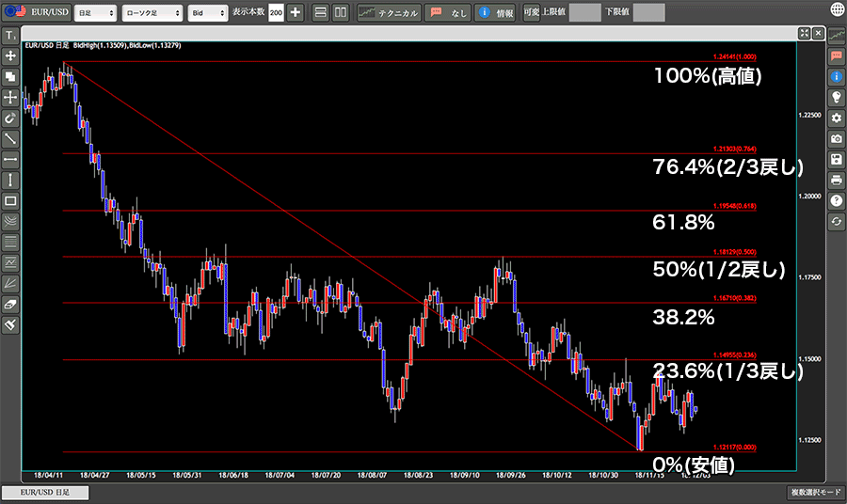This screenshot has height=504, width=847.
Task: Open the テクニカル technical indicators menu
Action: tap(388, 13)
